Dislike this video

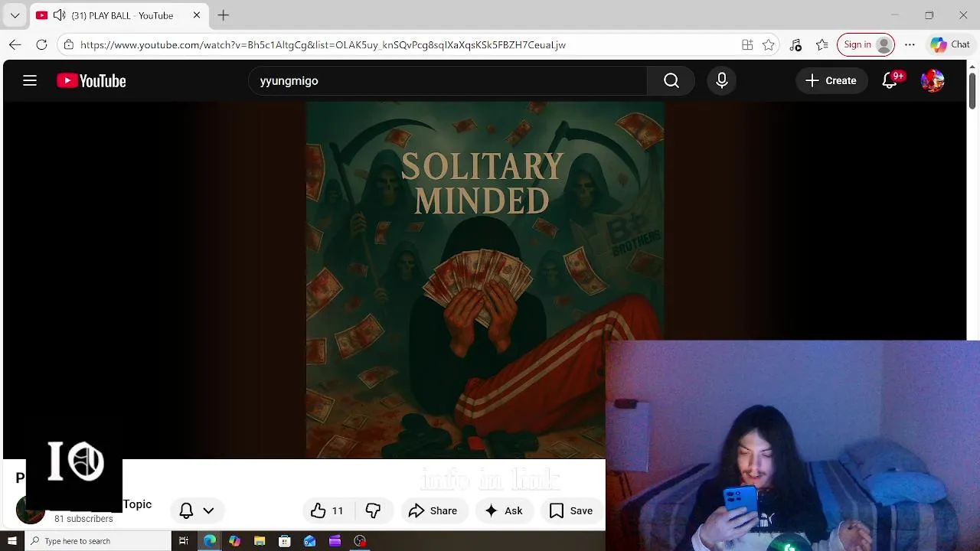click(373, 510)
